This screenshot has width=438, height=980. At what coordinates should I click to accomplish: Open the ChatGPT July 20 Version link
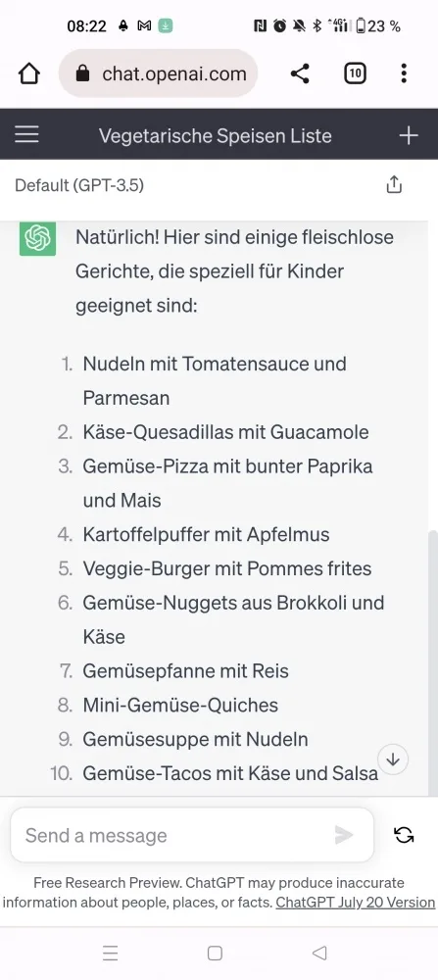[x=356, y=903]
